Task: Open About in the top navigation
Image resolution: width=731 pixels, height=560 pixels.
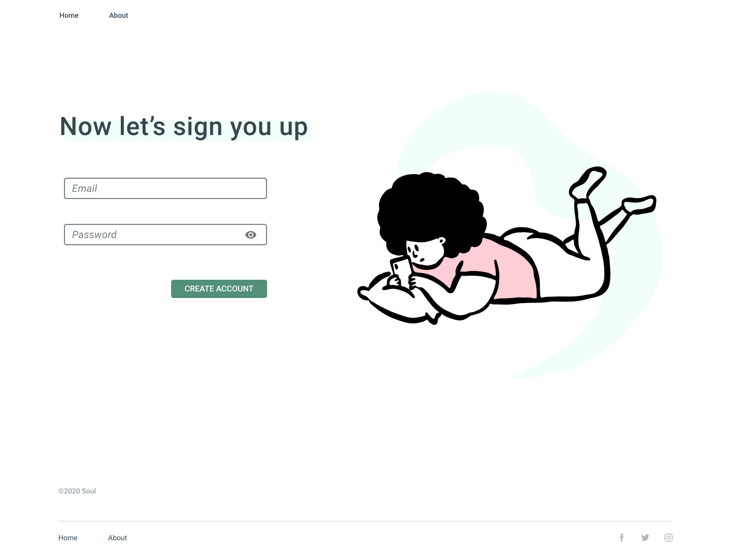Action: pyautogui.click(x=119, y=15)
